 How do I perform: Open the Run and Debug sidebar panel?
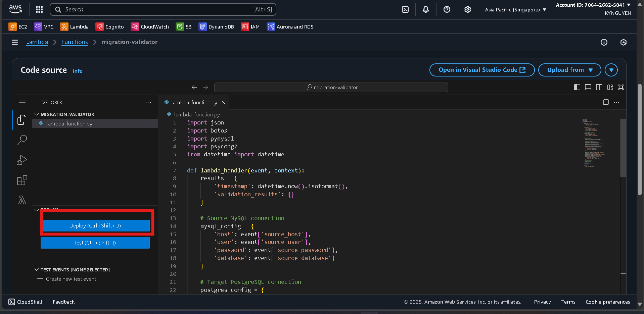pyautogui.click(x=22, y=160)
